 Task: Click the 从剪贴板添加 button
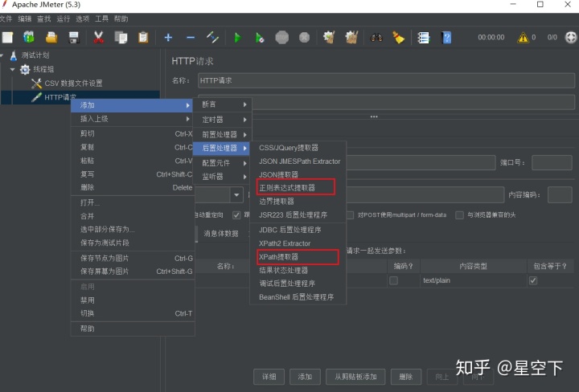(x=355, y=377)
